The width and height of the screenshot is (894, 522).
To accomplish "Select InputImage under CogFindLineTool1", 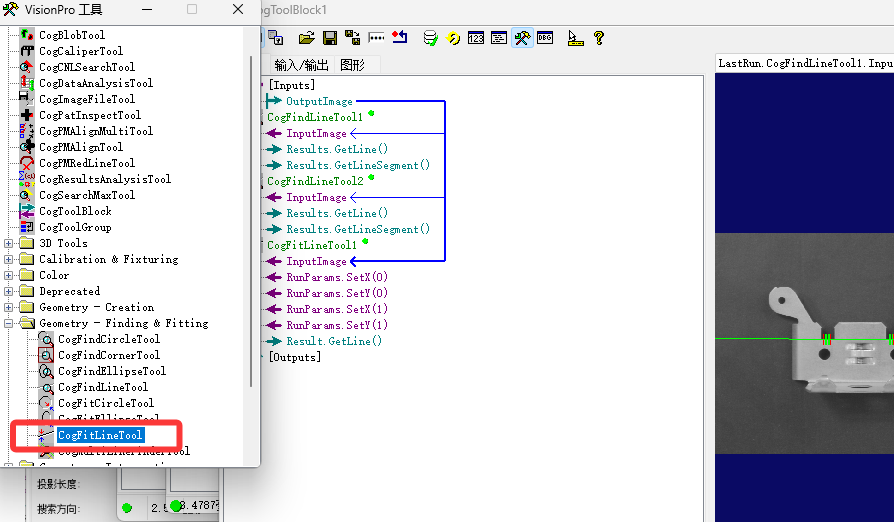I will pyautogui.click(x=316, y=133).
